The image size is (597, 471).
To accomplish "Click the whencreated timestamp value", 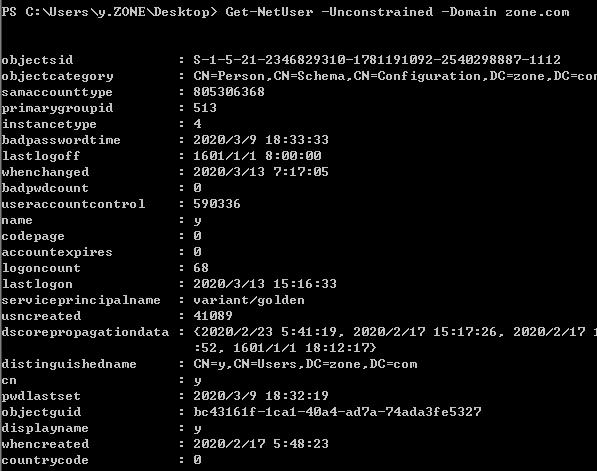I will (261, 444).
